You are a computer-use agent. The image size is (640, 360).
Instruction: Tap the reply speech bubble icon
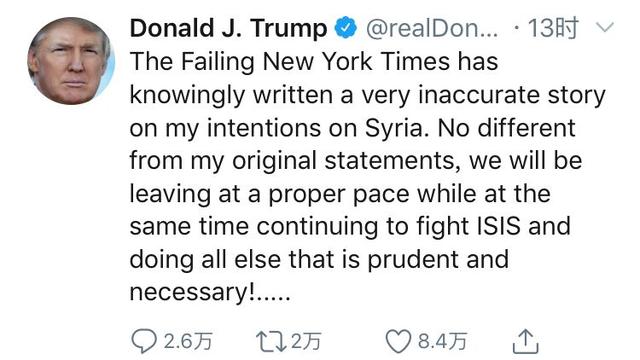click(x=144, y=341)
